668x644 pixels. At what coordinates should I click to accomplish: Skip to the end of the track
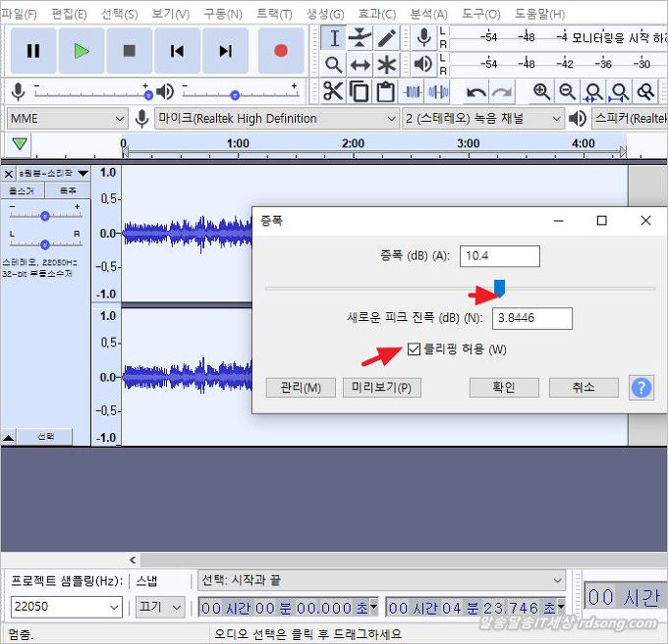click(x=225, y=51)
